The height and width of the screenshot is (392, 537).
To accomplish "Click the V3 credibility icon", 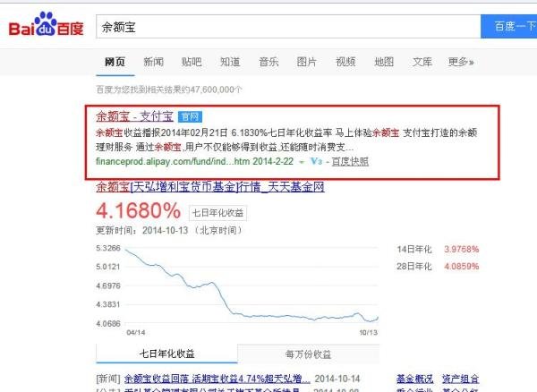I will click(x=316, y=161).
